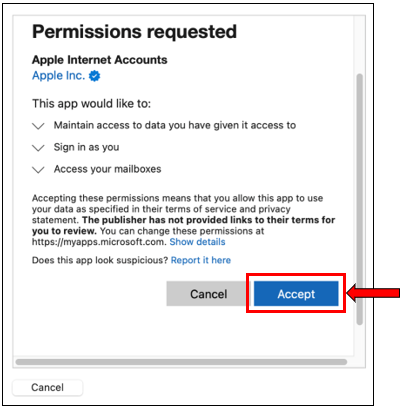
Task: Click the red arrow pointing at Accept
Action: coord(373,293)
